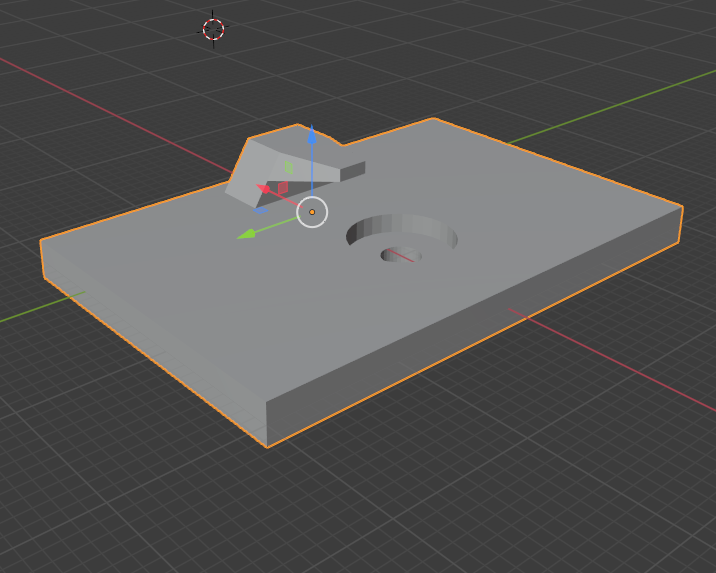Click the large circular recess in the plate
The width and height of the screenshot is (716, 573).
click(402, 233)
